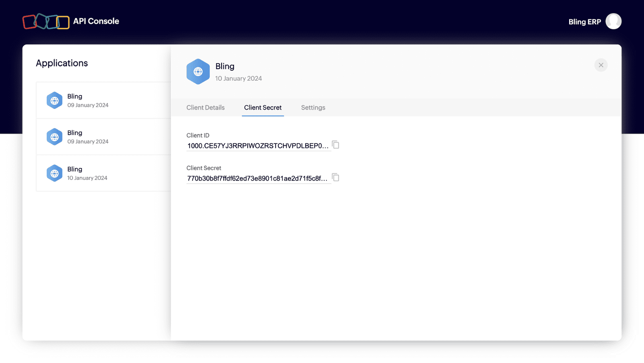Click the globe icon of the middle Bling application
644x363 pixels.
(x=54, y=137)
